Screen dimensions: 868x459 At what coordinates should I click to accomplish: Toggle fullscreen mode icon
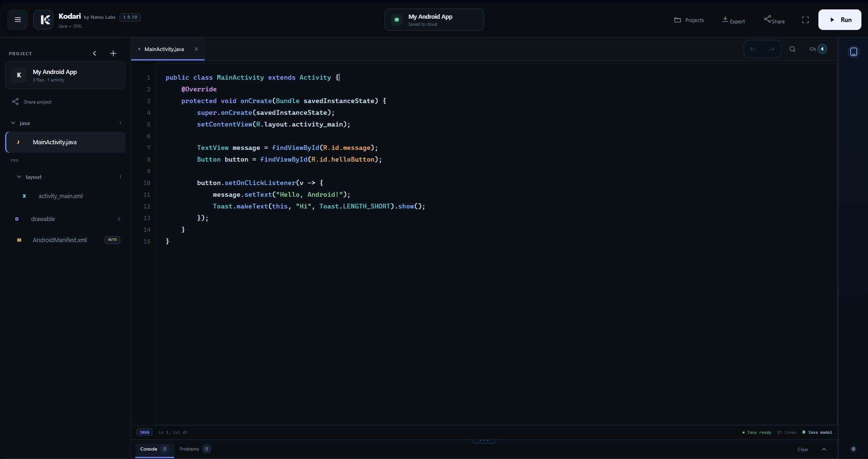[x=805, y=20]
